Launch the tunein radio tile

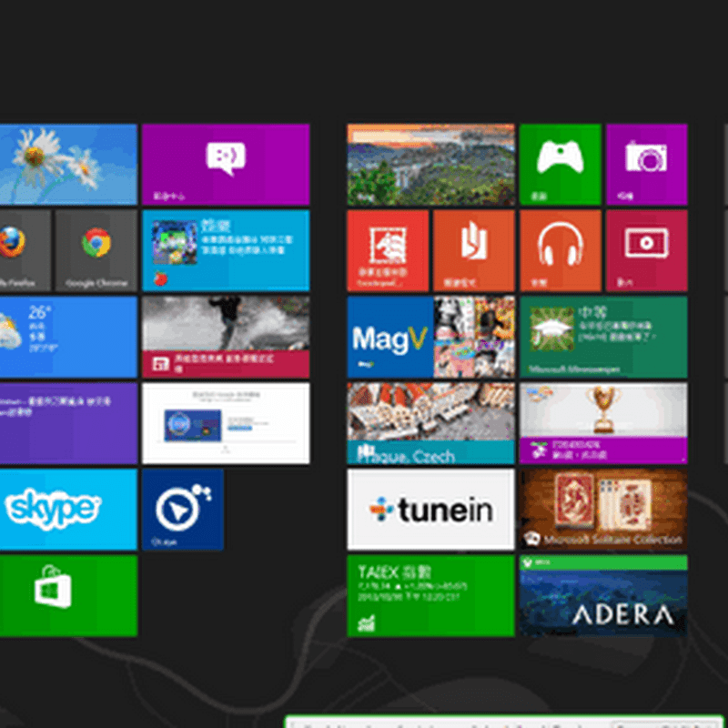point(430,510)
